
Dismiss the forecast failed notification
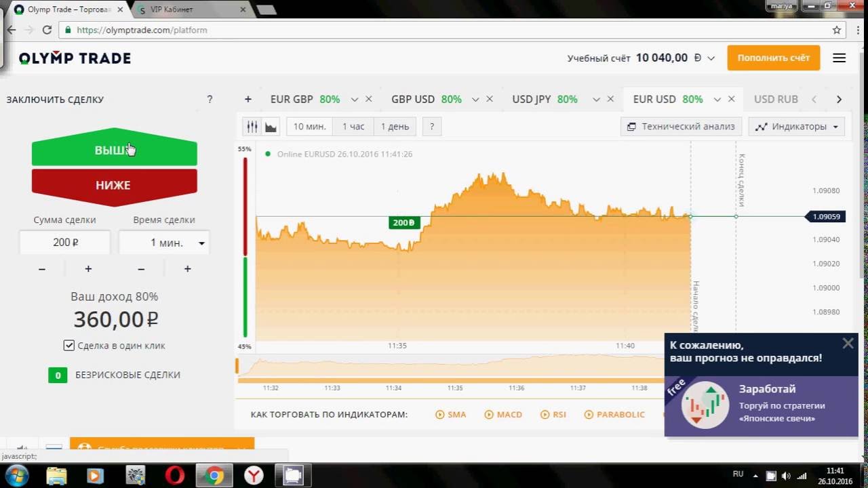[x=848, y=343]
